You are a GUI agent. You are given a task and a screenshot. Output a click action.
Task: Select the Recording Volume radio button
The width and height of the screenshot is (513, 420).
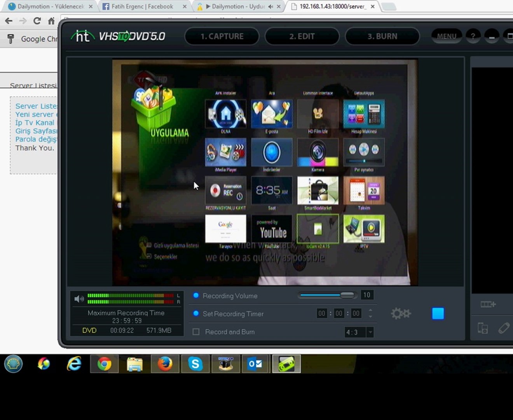coord(196,296)
